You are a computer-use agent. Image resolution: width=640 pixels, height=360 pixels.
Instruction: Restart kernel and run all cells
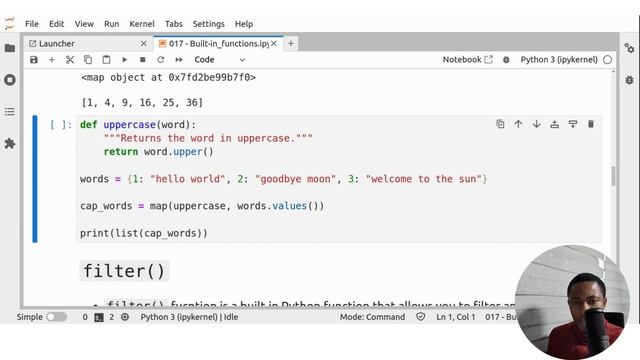tap(179, 60)
